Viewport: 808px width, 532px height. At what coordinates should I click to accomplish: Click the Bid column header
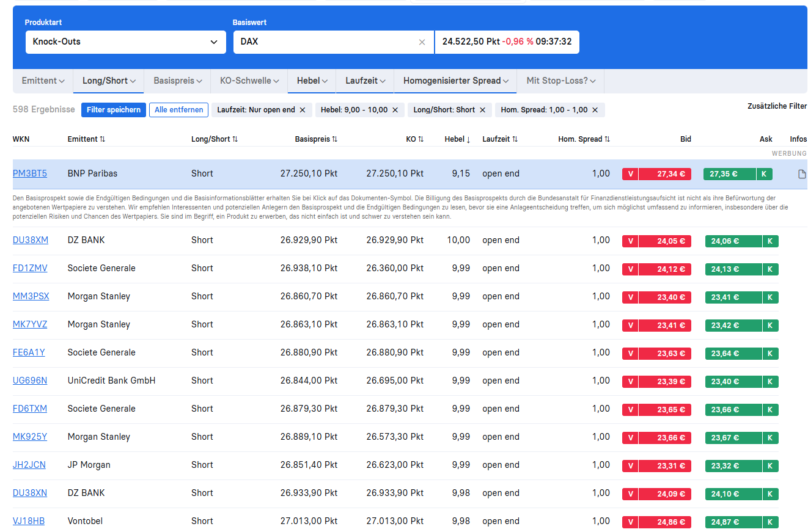tap(686, 139)
